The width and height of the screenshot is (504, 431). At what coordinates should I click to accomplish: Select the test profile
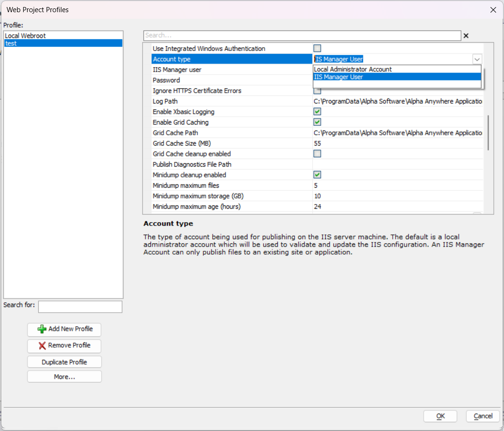click(63, 43)
